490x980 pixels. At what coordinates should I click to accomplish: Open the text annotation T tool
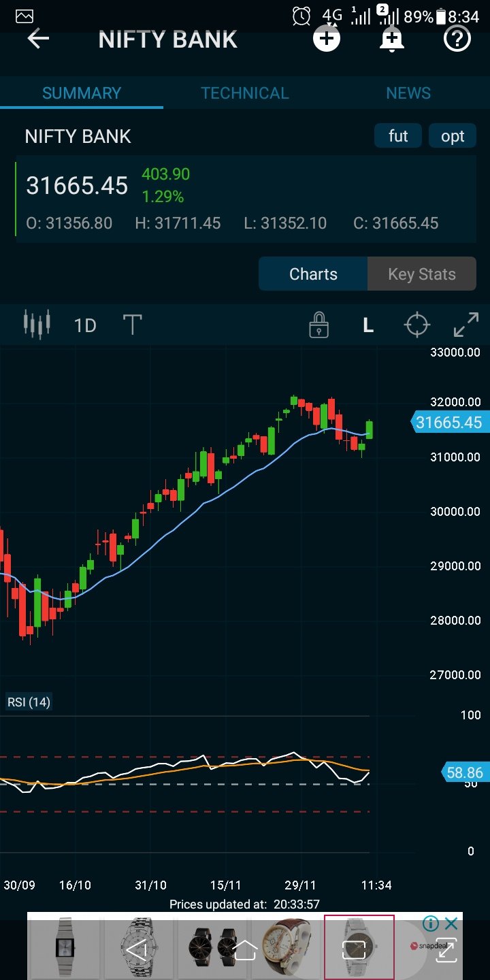click(132, 325)
